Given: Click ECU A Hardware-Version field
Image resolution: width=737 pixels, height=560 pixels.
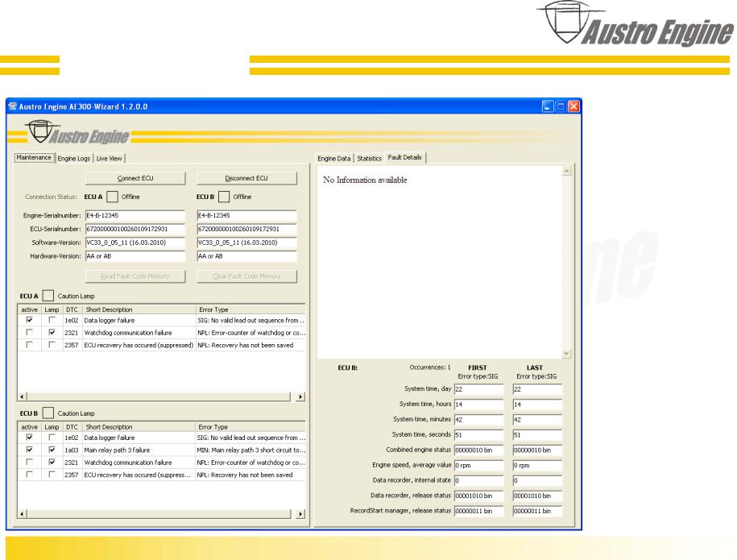Looking at the screenshot, I should [x=135, y=256].
